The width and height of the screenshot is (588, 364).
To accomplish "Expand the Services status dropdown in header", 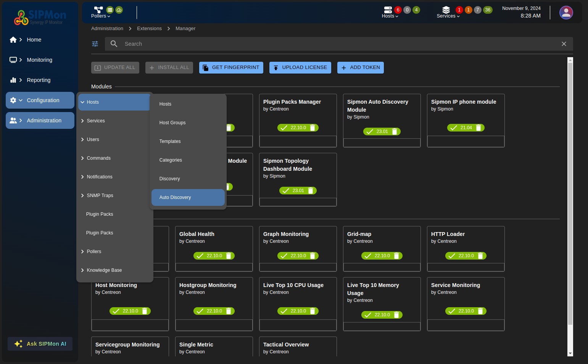I will [x=448, y=16].
